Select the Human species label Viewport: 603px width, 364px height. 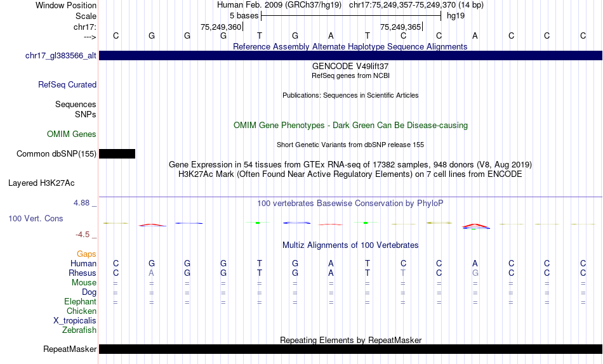83,264
